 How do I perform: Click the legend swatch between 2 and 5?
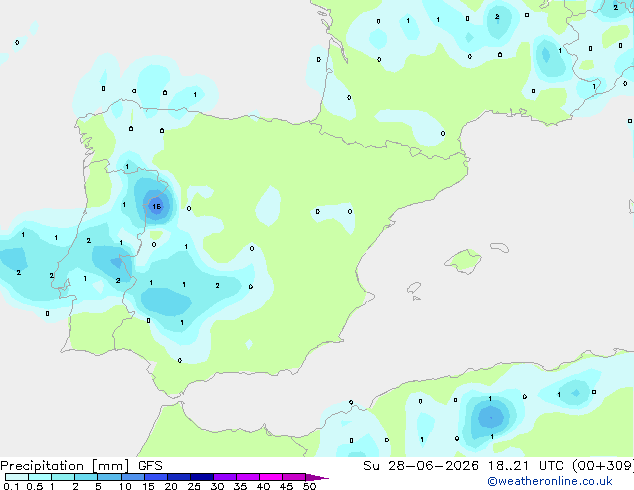pyautogui.click(x=86, y=477)
